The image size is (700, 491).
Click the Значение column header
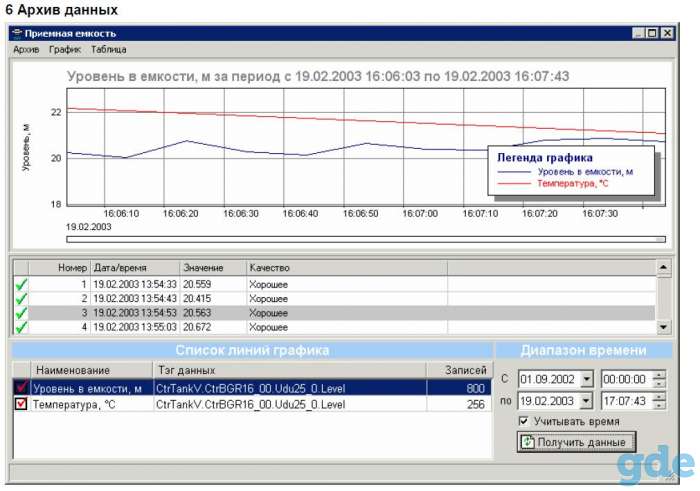click(213, 268)
